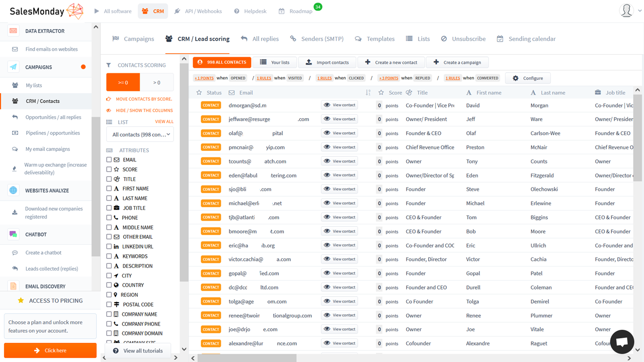Click the table horizontal scroll right arrow
The height and width of the screenshot is (362, 644).
pos(629,358)
